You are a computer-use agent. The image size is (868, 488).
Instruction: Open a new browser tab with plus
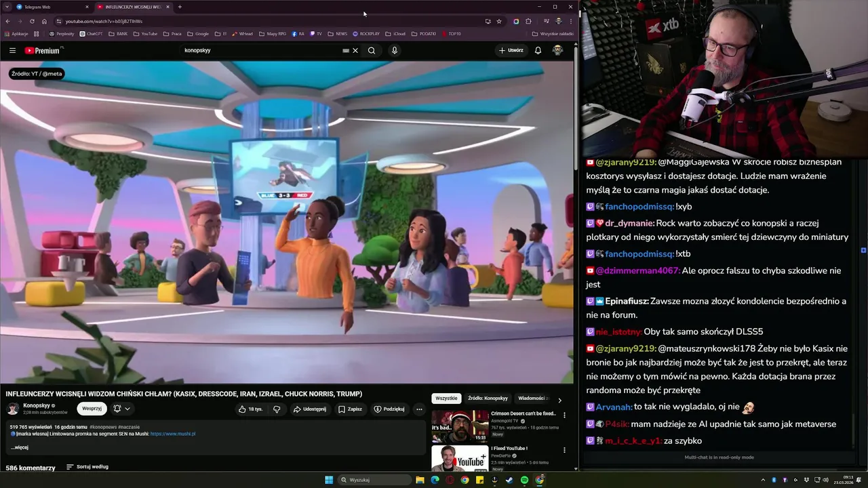180,7
